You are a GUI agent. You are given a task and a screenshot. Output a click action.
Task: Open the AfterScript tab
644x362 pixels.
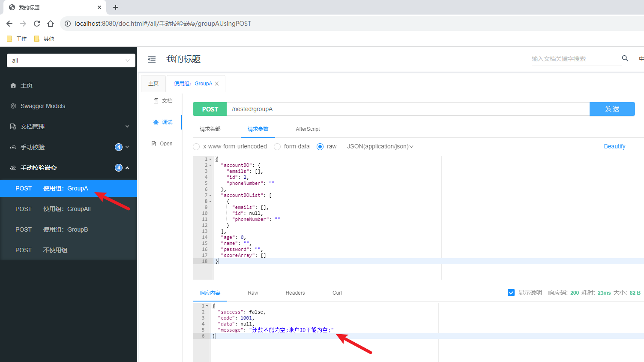pos(308,129)
